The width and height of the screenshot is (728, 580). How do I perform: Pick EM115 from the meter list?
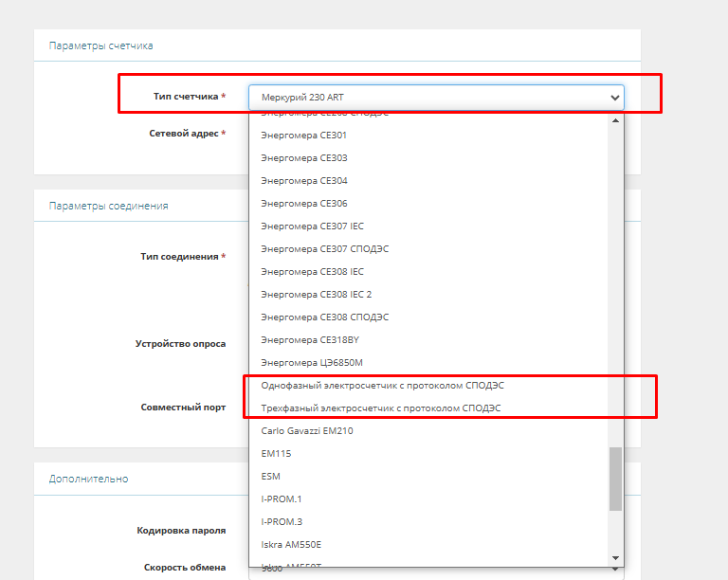tap(428, 454)
